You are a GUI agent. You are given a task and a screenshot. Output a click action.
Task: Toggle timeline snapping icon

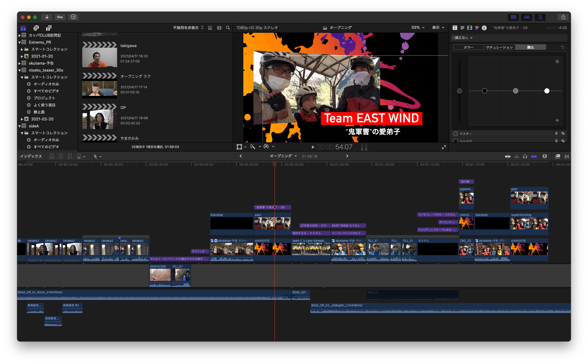pos(534,157)
